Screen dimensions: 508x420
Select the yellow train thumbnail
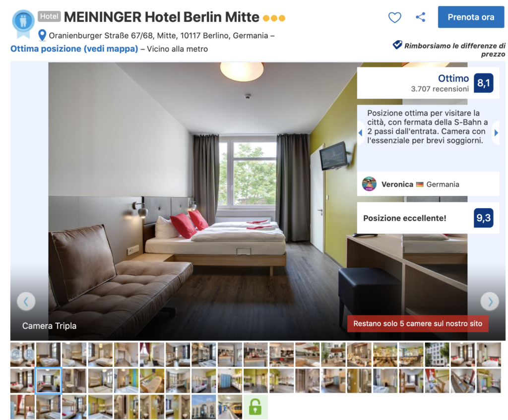point(229,407)
